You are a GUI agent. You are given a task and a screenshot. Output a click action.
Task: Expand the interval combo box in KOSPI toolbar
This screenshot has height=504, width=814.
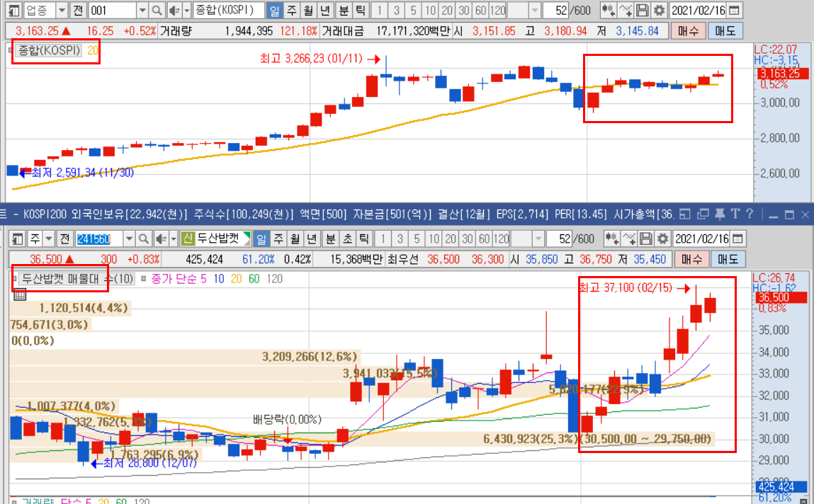[x=534, y=11]
